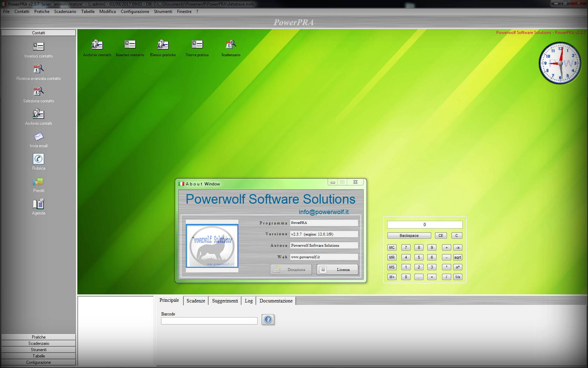Click the Invia email envelope icon
Image resolution: width=588 pixels, height=368 pixels.
[38, 136]
